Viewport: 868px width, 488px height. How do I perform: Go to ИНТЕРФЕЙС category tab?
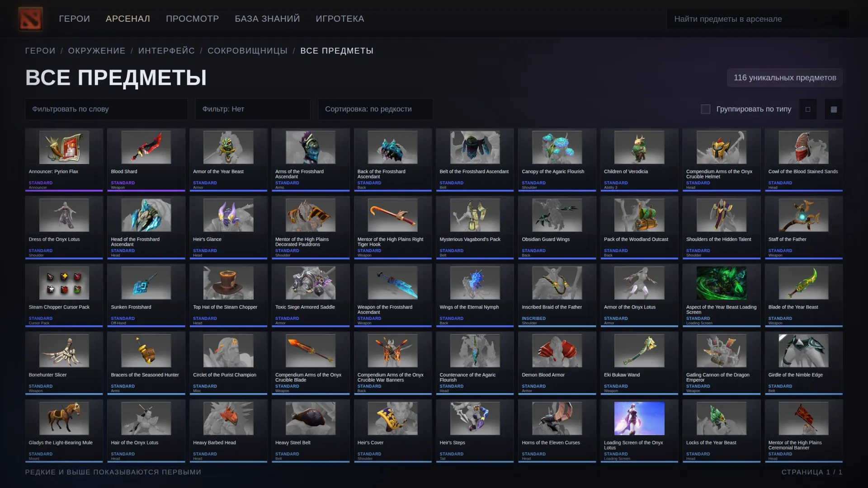coord(166,51)
